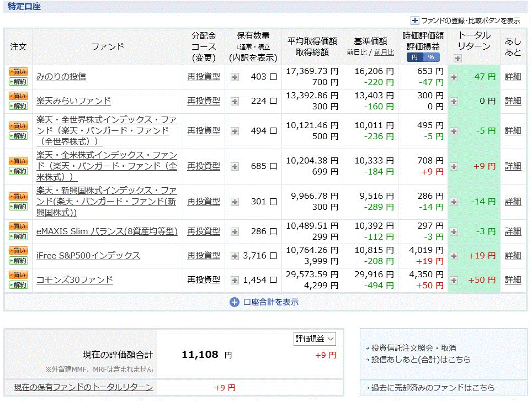Click the 買い button for みのりの投信
This screenshot has width=532, height=401.
(x=18, y=72)
